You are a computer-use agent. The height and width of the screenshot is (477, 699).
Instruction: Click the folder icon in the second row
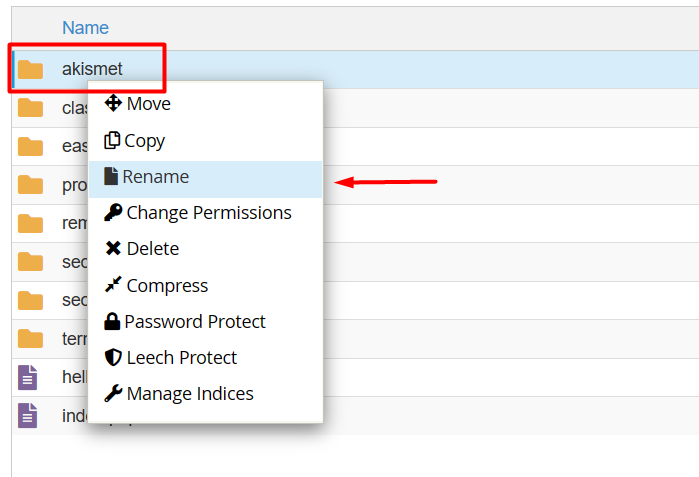[31, 108]
